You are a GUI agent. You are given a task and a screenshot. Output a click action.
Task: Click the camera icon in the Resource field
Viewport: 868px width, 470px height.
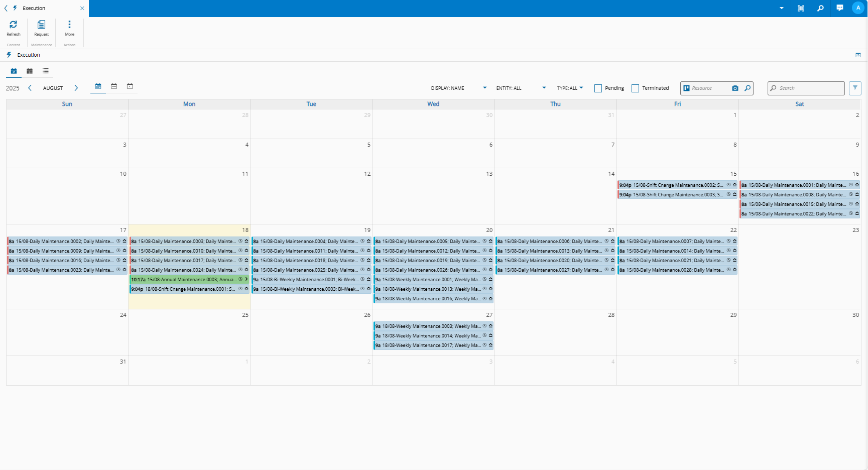point(735,88)
